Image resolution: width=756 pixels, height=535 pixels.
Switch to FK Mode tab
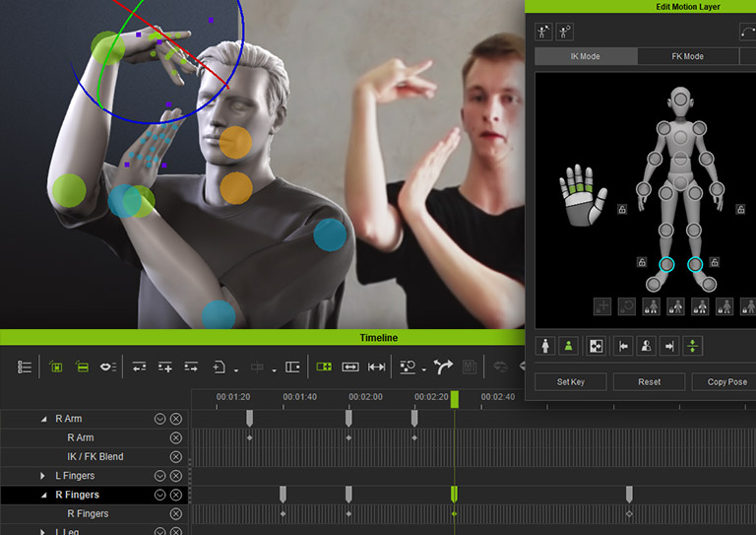click(687, 57)
